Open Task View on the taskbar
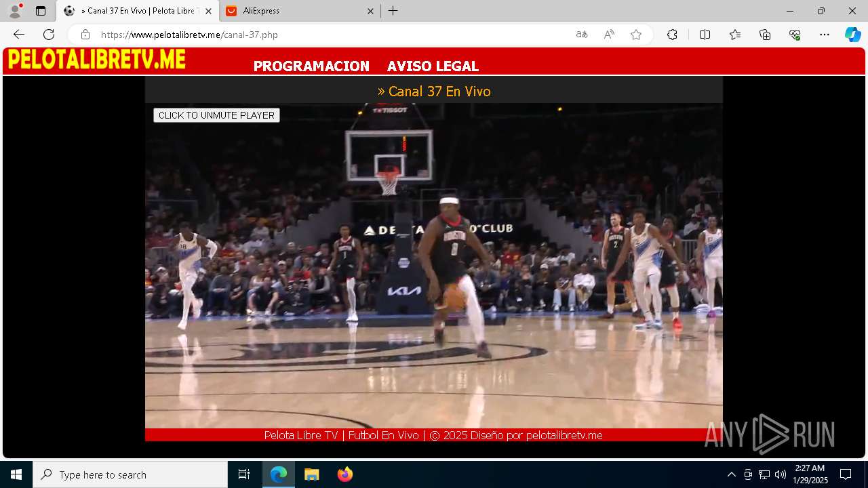Image resolution: width=868 pixels, height=488 pixels. [x=244, y=474]
